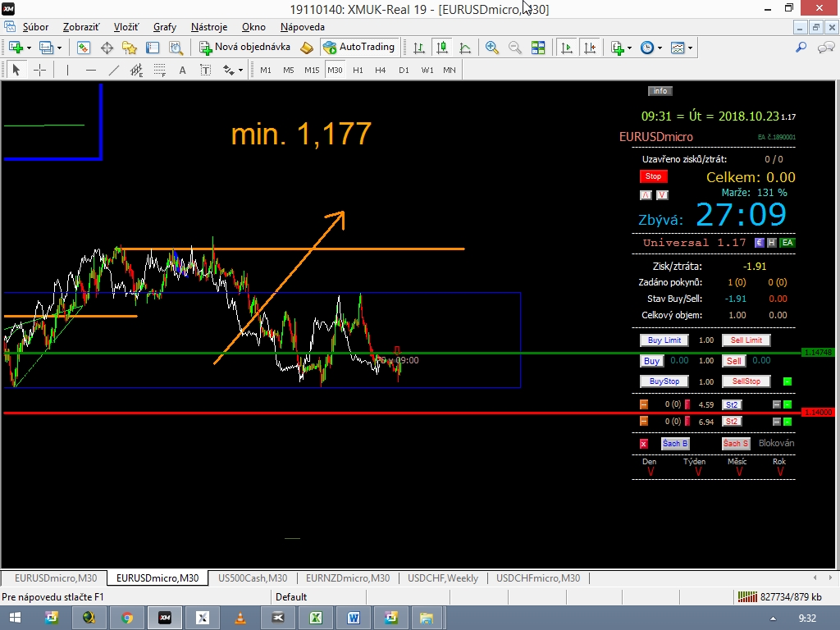Open the Grafy menu
This screenshot has width=840, height=630.
(x=164, y=27)
